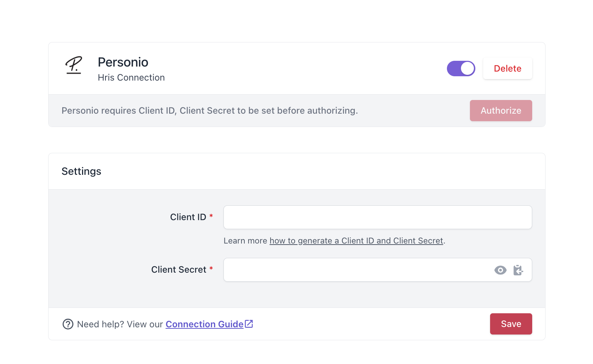Open the Connection Guide link
The image size is (593, 364).
204,324
